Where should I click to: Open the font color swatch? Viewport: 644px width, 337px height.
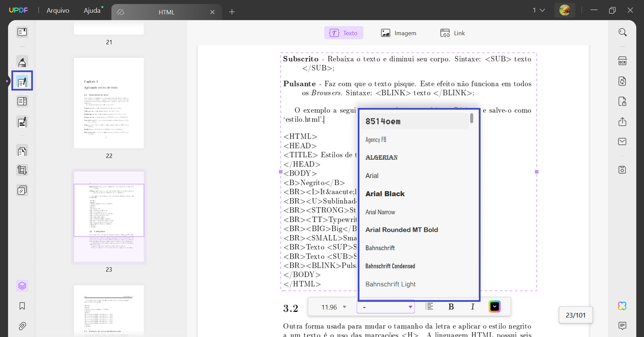(494, 306)
